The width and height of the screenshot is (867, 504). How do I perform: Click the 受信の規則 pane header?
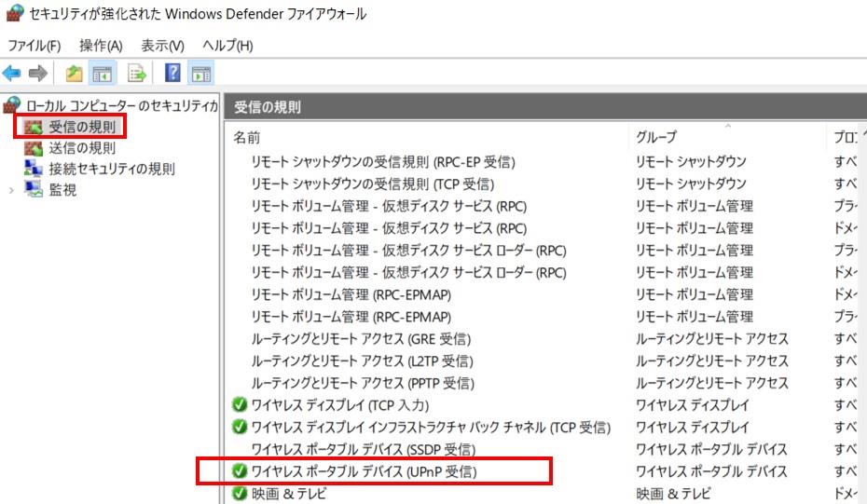pyautogui.click(x=545, y=107)
